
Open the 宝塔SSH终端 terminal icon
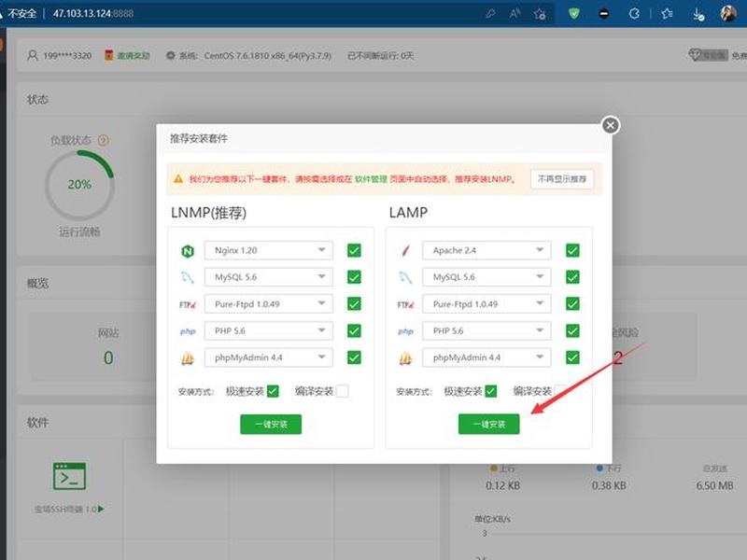(x=69, y=476)
